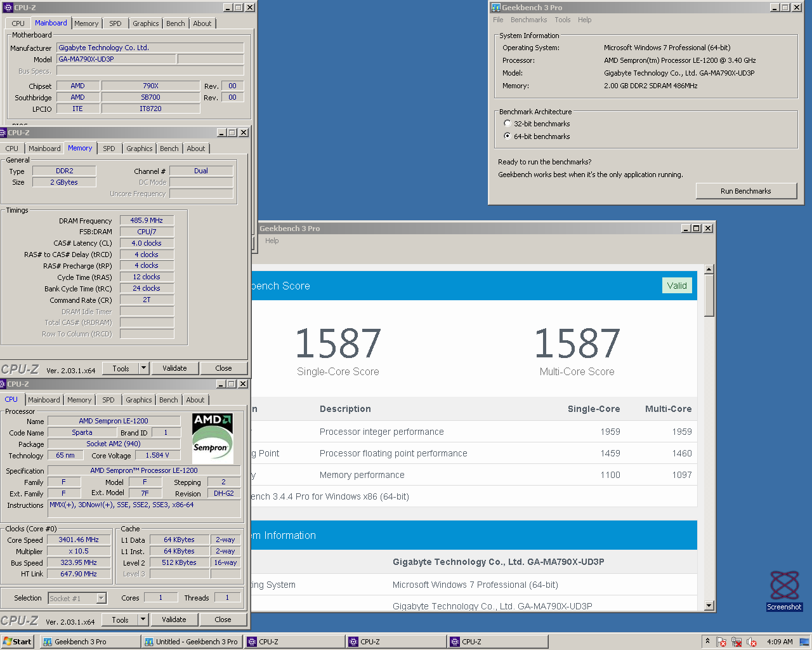This screenshot has height=650, width=812.
Task: Switch to Geekbench 3 Pro taskbar button
Action: click(90, 642)
